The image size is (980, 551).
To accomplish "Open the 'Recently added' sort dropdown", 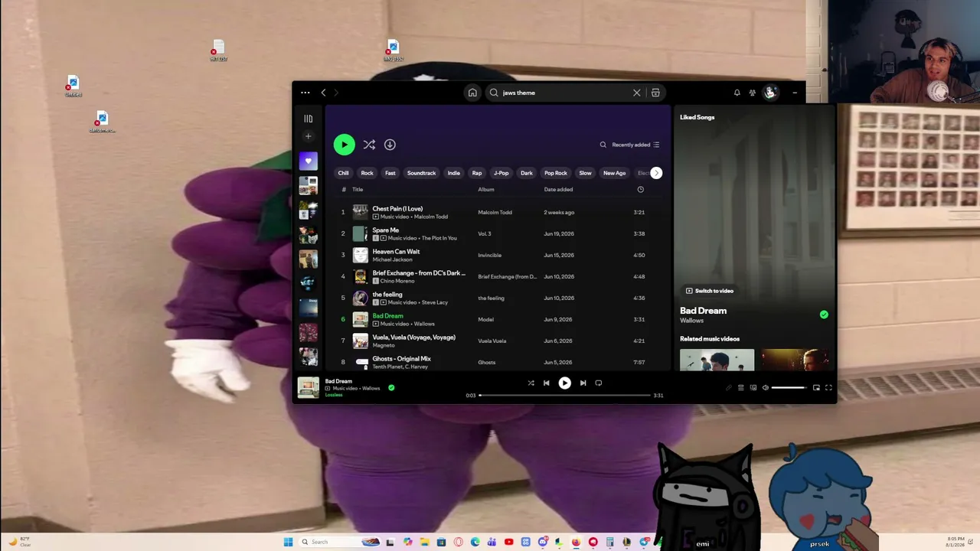I will tap(635, 145).
